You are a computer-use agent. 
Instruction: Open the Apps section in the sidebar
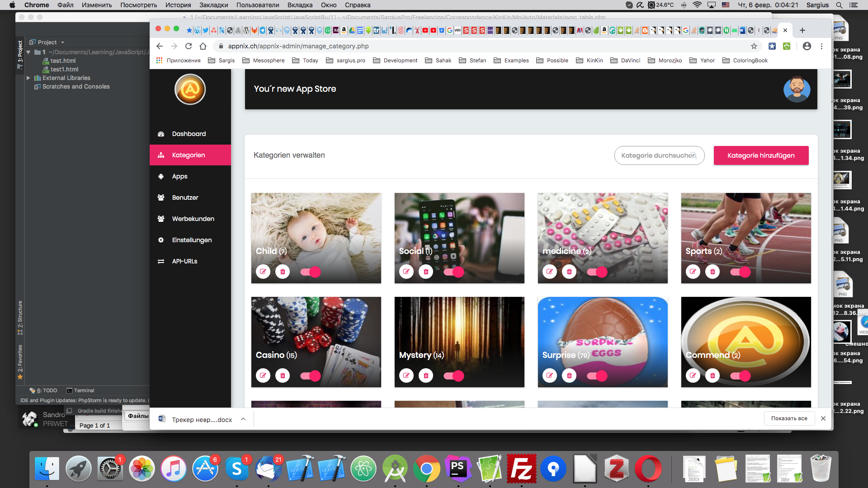point(179,176)
